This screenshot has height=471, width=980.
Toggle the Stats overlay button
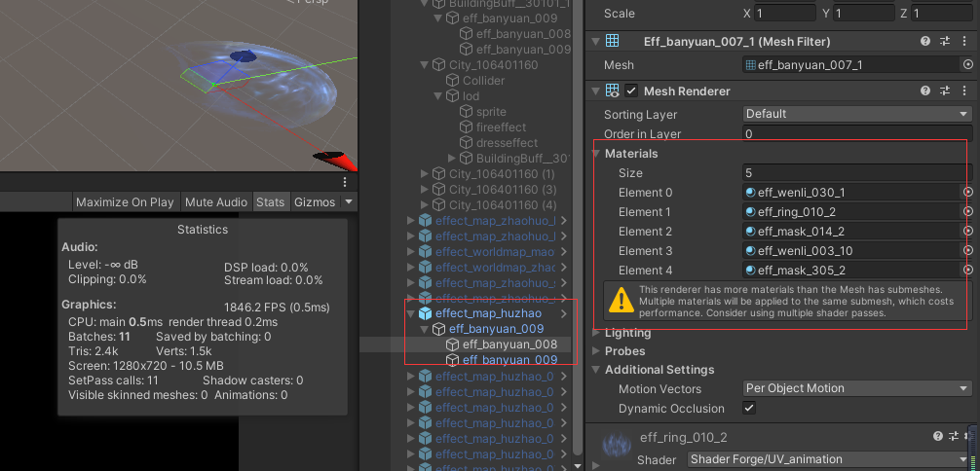[x=270, y=202]
